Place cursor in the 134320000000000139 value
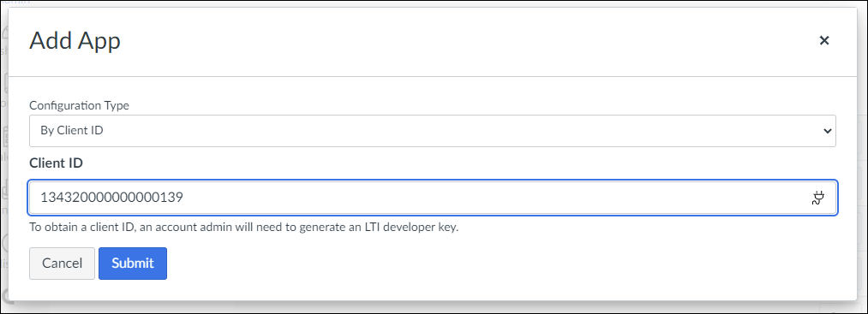 pyautogui.click(x=111, y=198)
